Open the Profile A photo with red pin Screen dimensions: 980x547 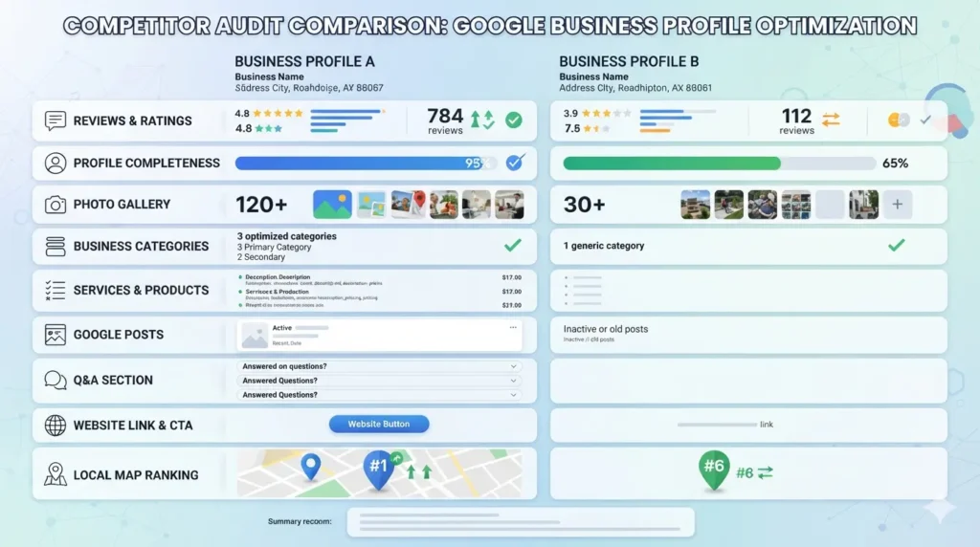click(408, 205)
